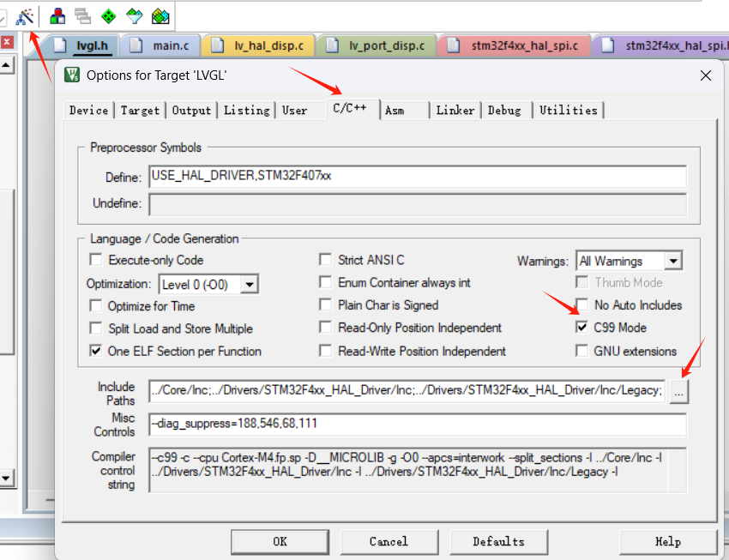This screenshot has width=729, height=560.
Task: Click the Select Software Packs icon
Action: [x=135, y=17]
